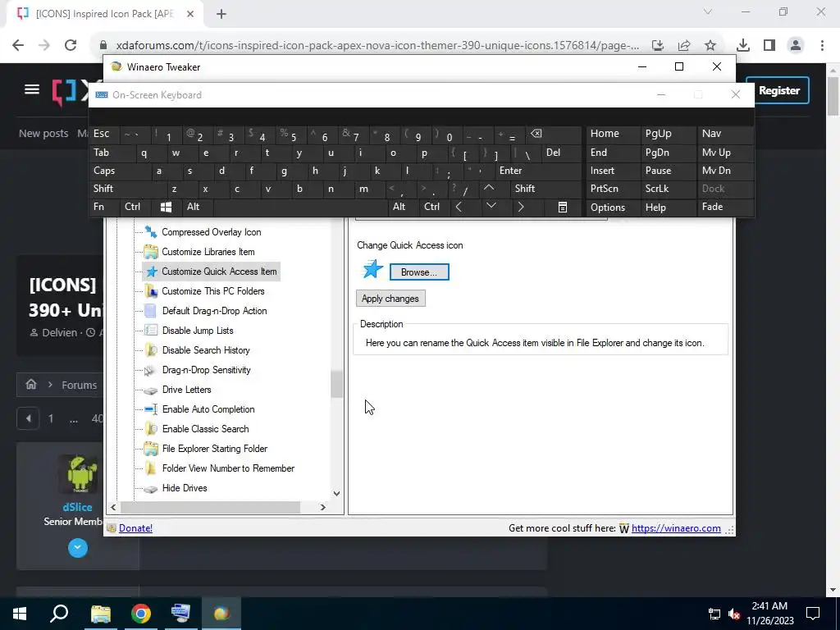
Task: Click the Browse... button
Action: pos(419,272)
